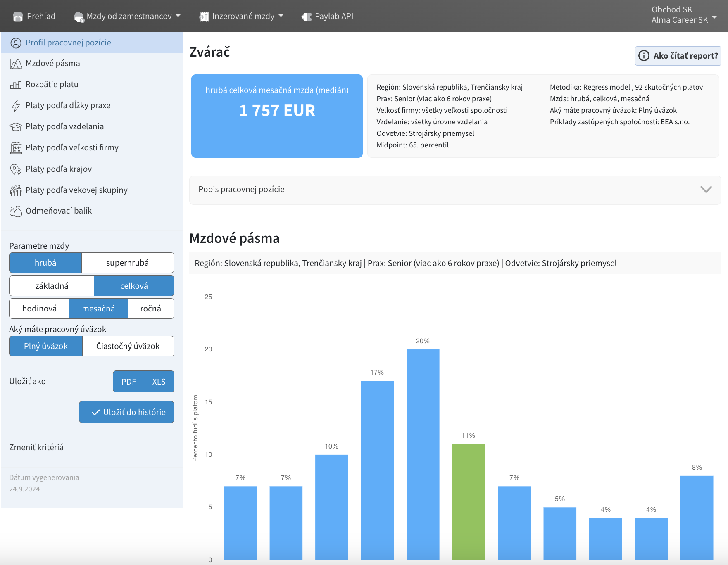The height and width of the screenshot is (565, 728).
Task: Click the Inzerované mzdy list icon
Action: [x=204, y=17]
